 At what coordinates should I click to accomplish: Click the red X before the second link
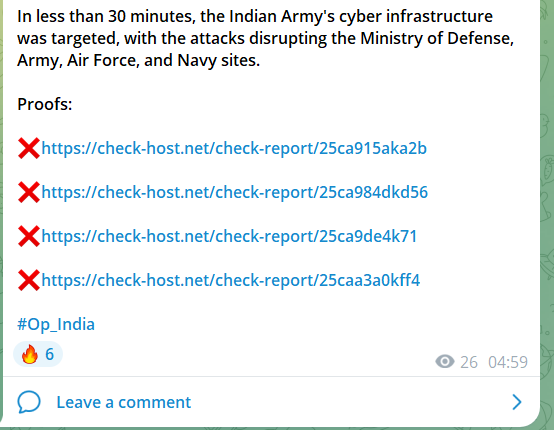pos(29,193)
